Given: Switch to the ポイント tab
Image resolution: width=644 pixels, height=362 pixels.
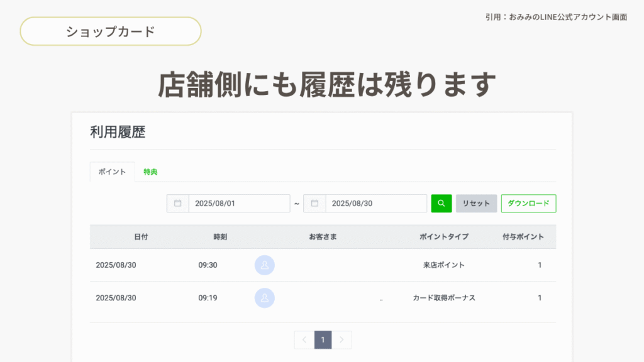Looking at the screenshot, I should pos(112,172).
